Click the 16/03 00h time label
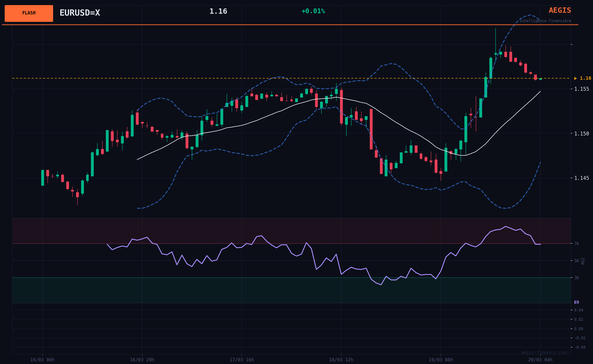The image size is (593, 364). (42, 360)
